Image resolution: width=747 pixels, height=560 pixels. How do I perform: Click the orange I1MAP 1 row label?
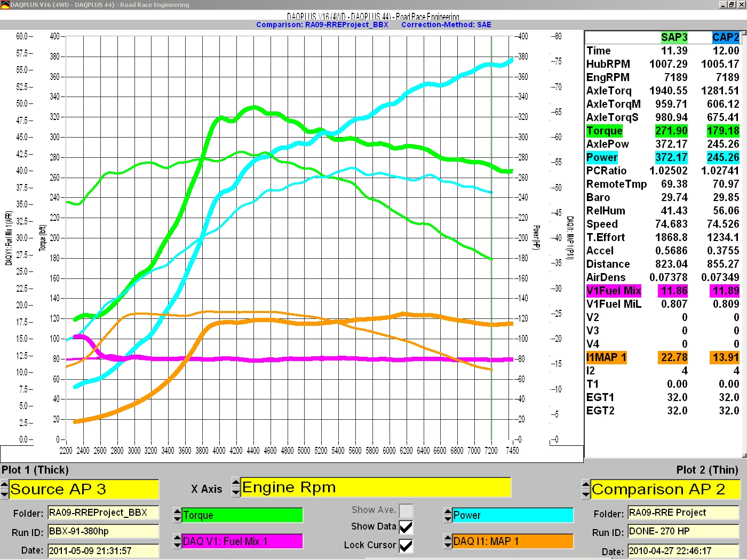[606, 357]
